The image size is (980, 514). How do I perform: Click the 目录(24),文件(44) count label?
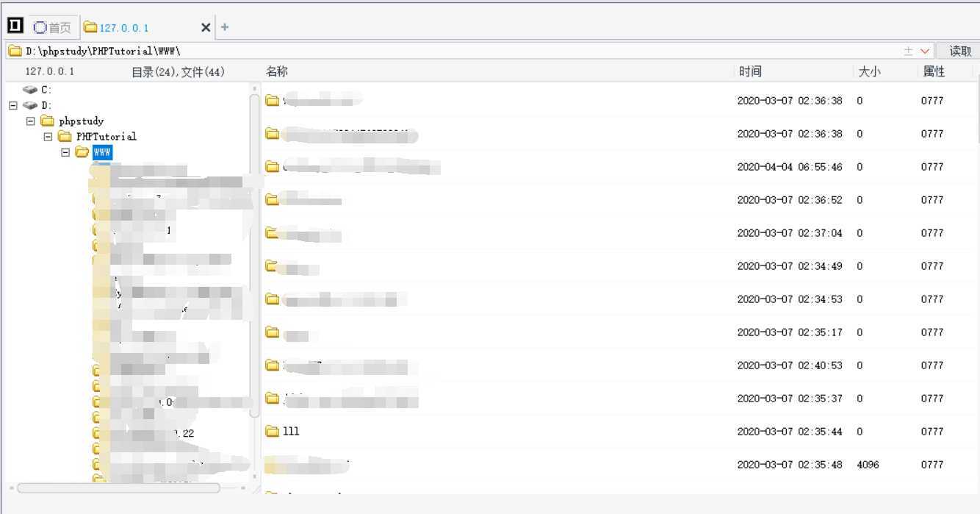178,71
